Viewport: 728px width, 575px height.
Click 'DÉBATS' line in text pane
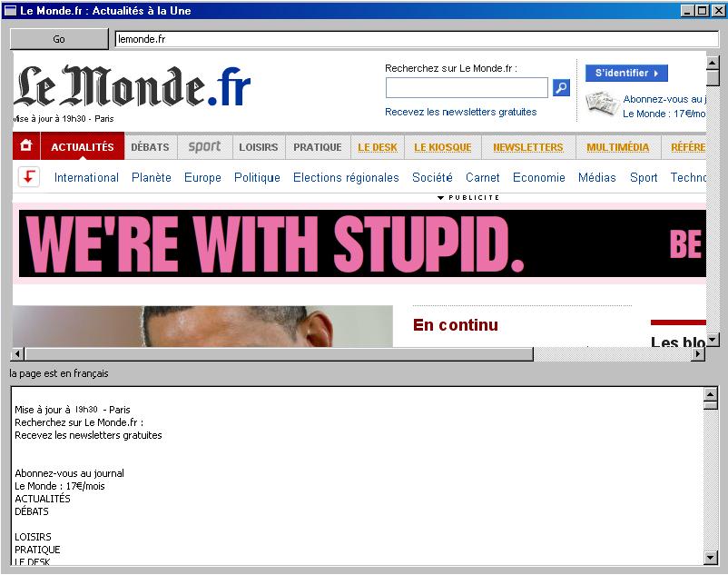32,511
